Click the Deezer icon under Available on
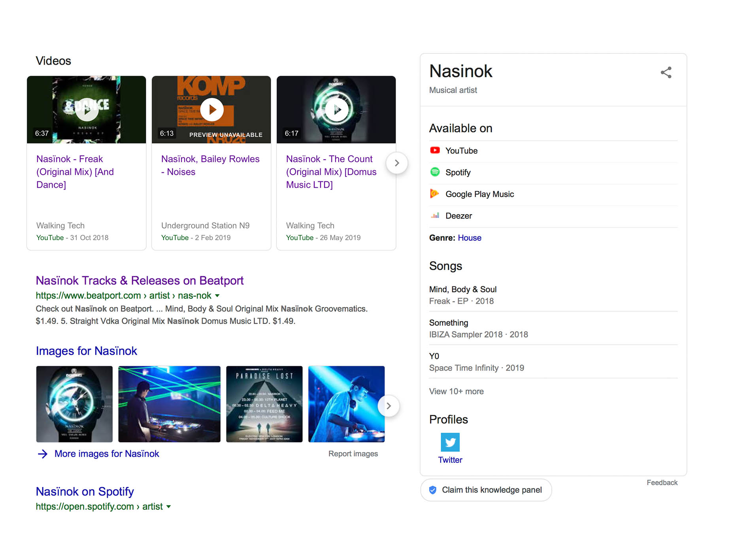Image resolution: width=747 pixels, height=560 pixels. (435, 215)
